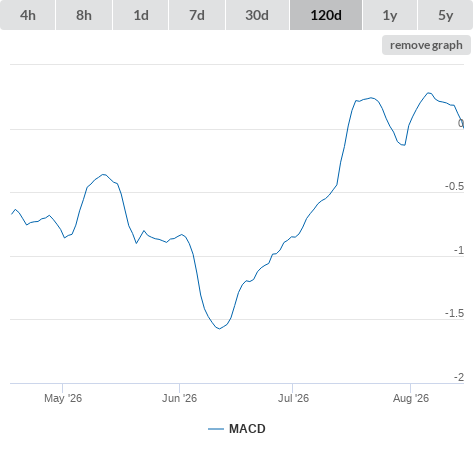This screenshot has height=455, width=474.
Task: Select the 4h time range tab
Action: [28, 15]
